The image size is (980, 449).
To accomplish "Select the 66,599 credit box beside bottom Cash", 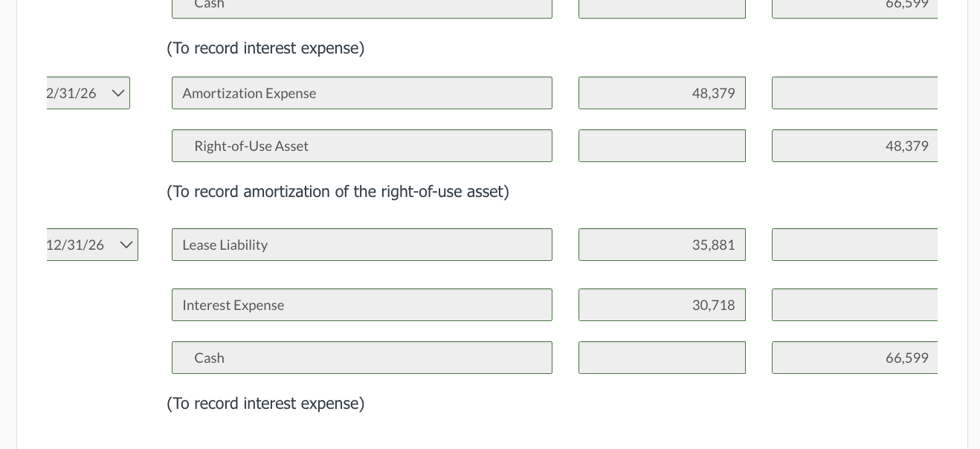I will pyautogui.click(x=855, y=358).
